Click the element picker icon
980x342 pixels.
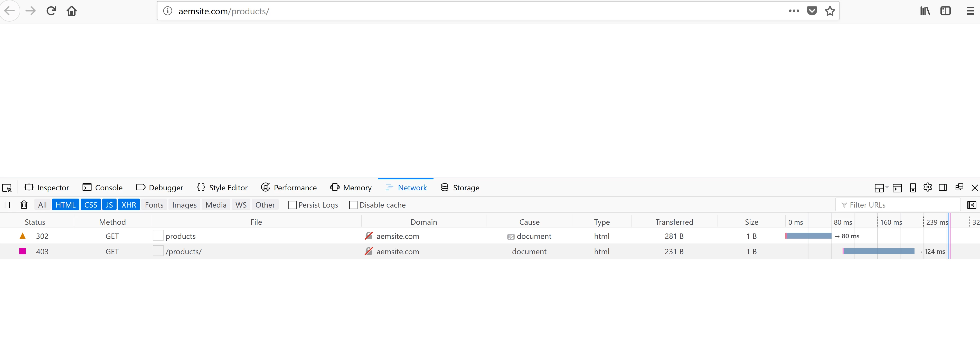click(x=7, y=188)
